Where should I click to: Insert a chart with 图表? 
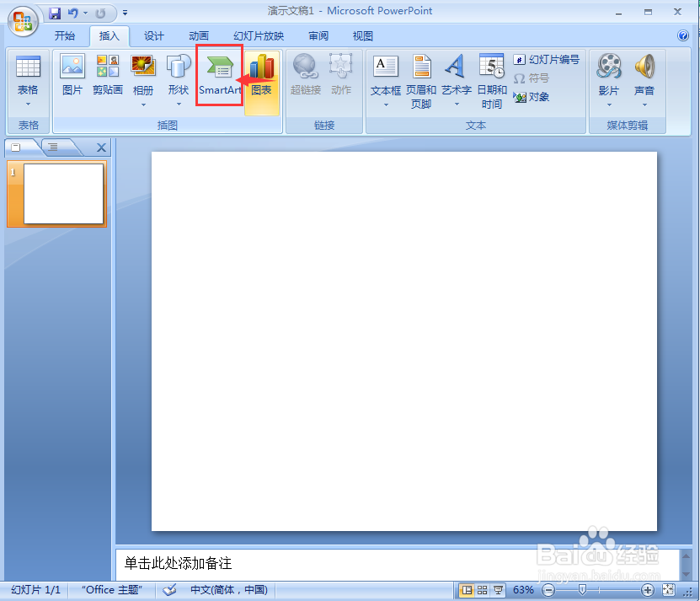point(262,83)
